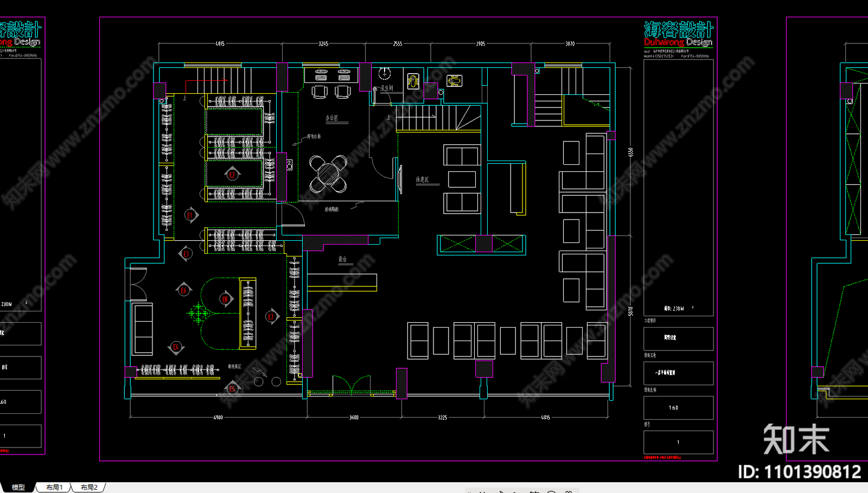The image size is (868, 493).
Task: Click the 面积 230M area text
Action: tap(674, 308)
